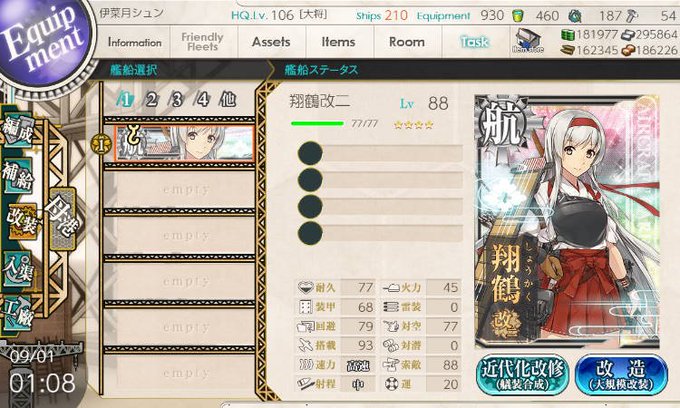The width and height of the screenshot is (680, 408).
Task: Select first empty equipment slot
Action: click(381, 153)
